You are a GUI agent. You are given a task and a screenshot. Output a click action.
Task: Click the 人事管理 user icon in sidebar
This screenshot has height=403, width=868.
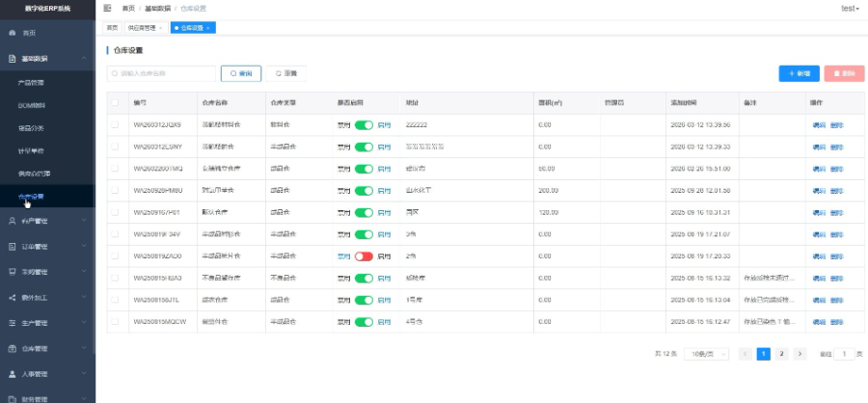tap(13, 374)
